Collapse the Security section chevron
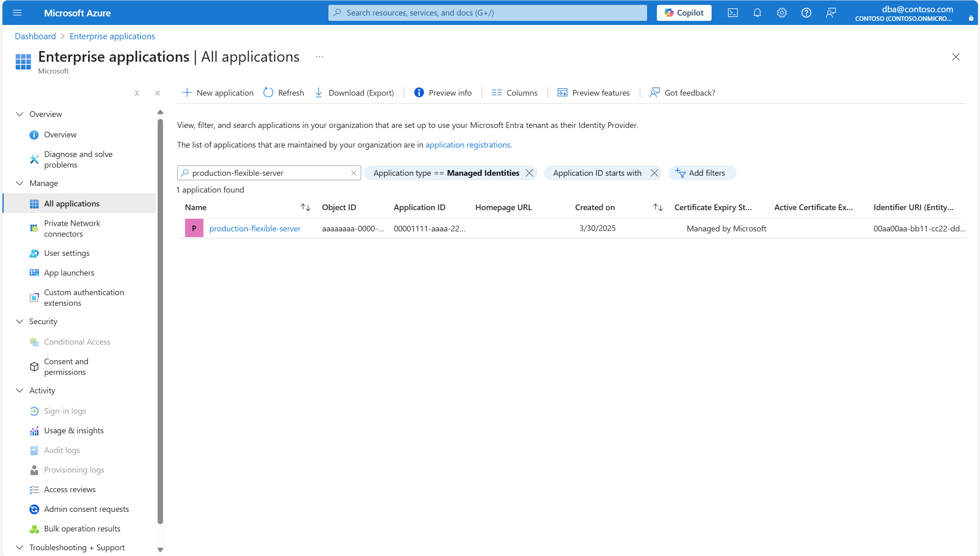The width and height of the screenshot is (980, 556). pos(20,321)
